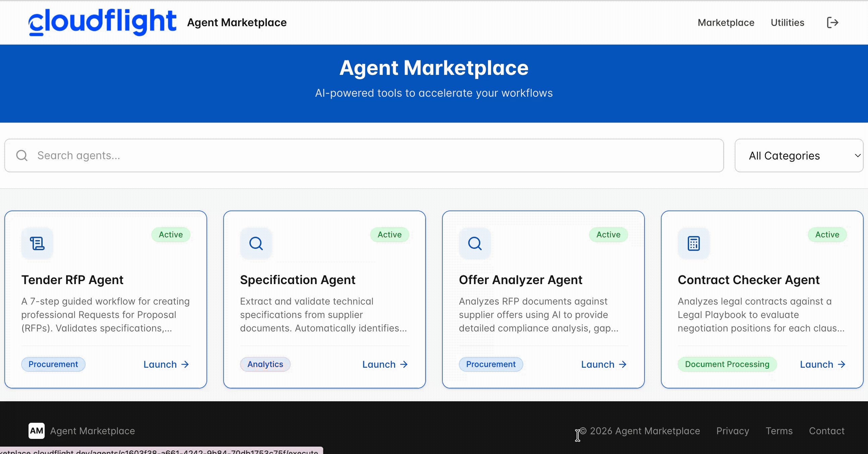Click the Offer Analyzer Agent magnifier icon
868x454 pixels.
(x=474, y=243)
